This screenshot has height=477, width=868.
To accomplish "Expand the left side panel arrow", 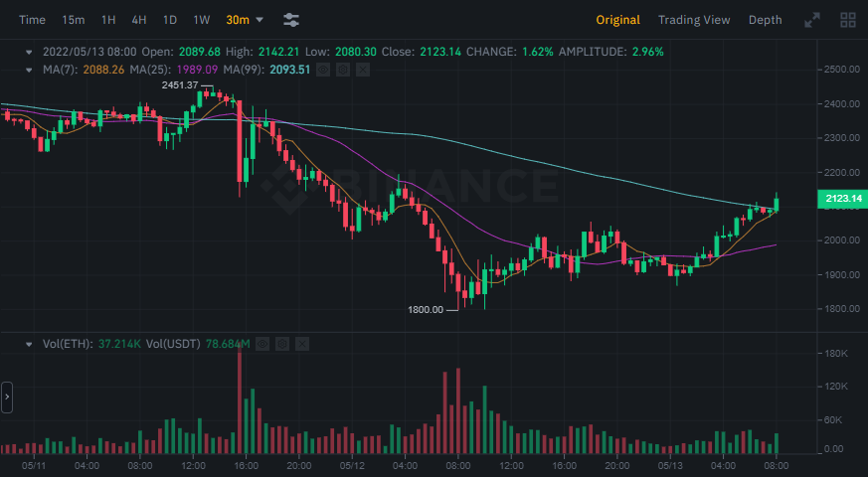I will 7,396.
